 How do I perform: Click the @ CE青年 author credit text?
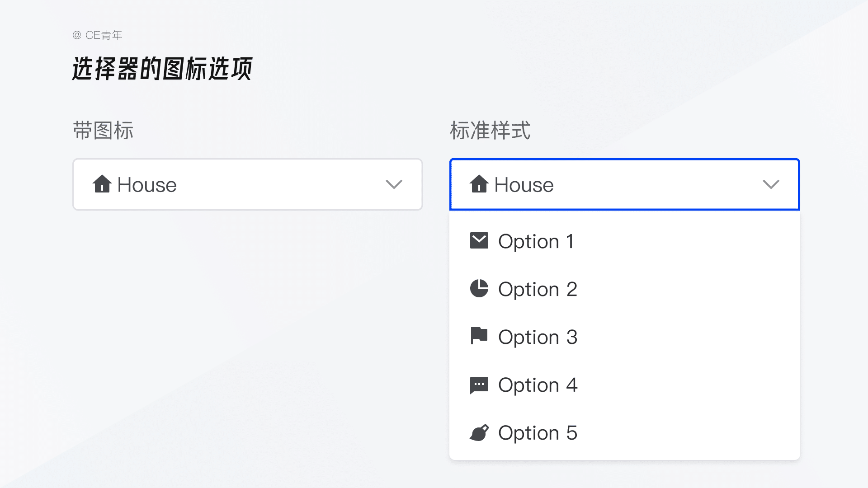pos(97,35)
